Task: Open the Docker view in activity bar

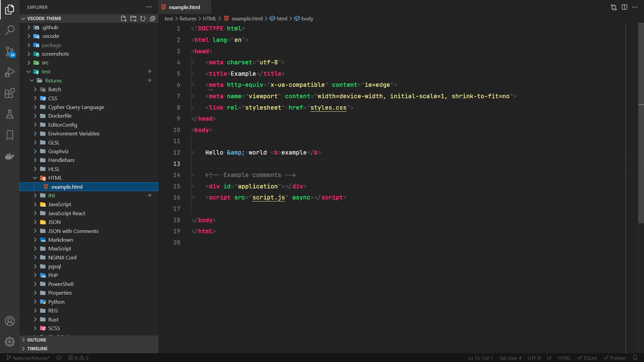Action: coord(10,156)
